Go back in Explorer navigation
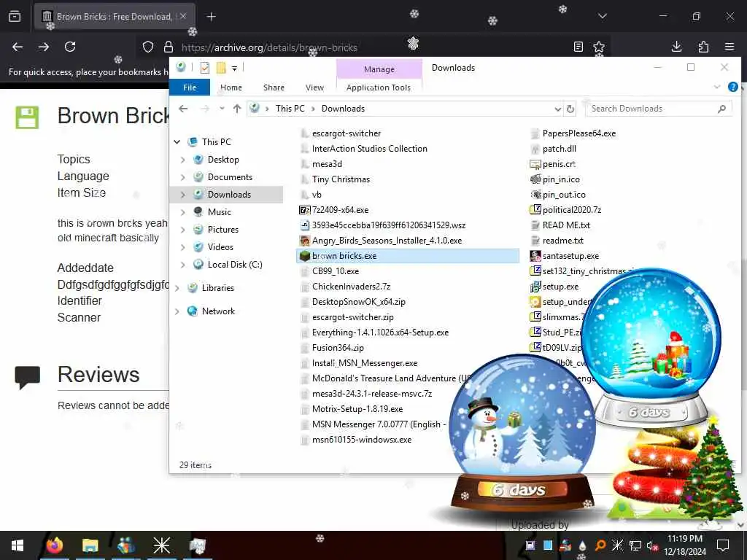 coord(183,109)
